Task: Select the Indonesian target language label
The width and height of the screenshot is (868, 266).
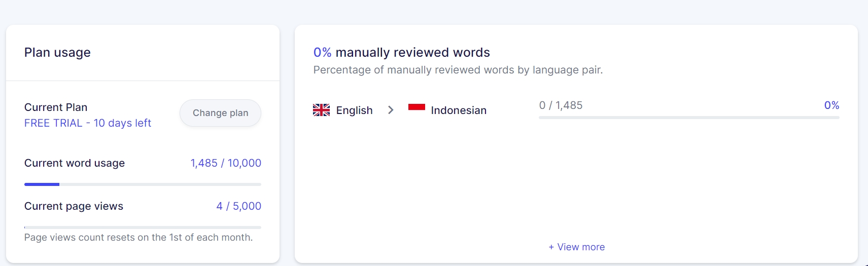Action: point(459,110)
